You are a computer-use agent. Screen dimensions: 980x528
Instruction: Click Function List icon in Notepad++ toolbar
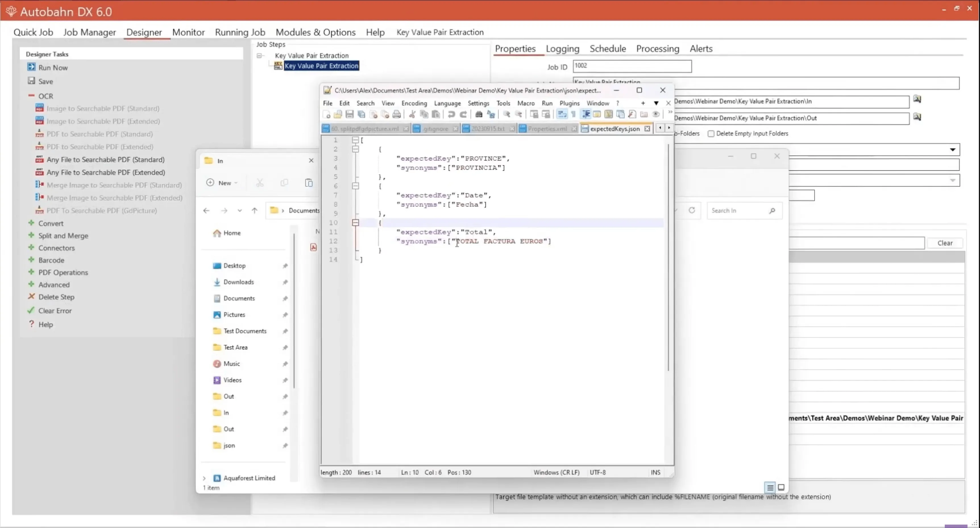coord(632,114)
